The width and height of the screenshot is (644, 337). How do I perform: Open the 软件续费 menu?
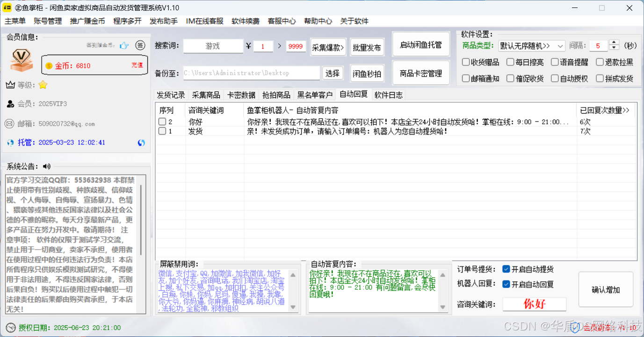(246, 21)
